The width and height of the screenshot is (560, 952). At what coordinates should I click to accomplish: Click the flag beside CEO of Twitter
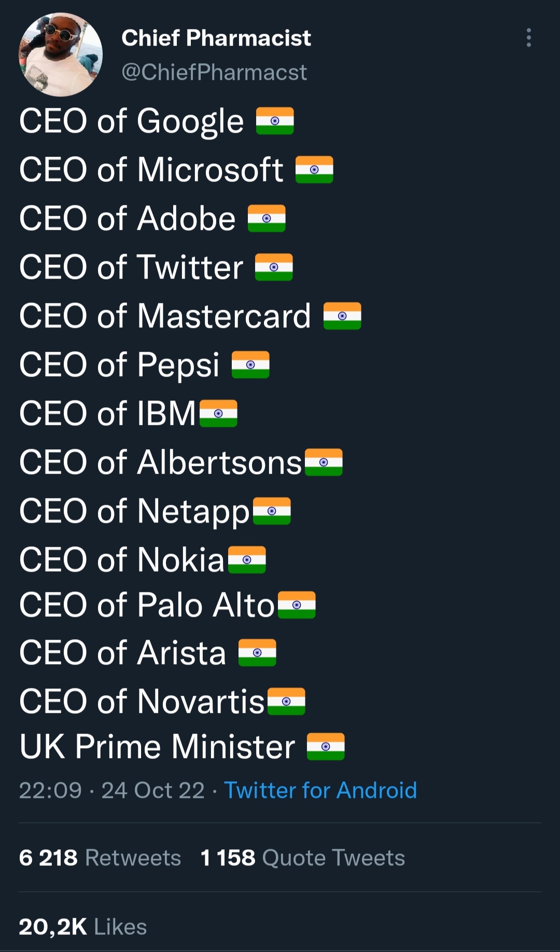(x=274, y=267)
